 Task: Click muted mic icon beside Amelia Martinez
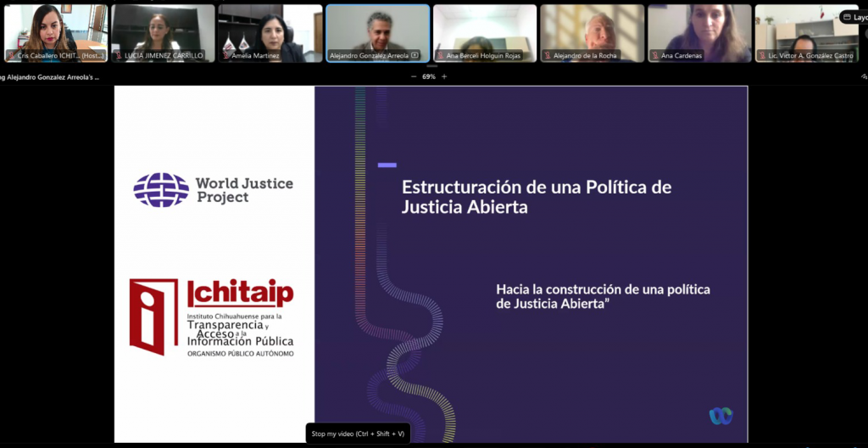pos(225,55)
